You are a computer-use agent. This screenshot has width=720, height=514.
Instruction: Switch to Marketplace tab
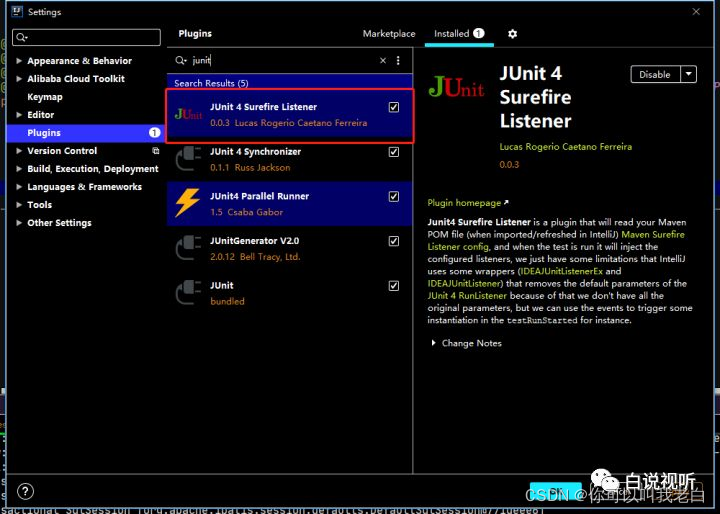[389, 34]
